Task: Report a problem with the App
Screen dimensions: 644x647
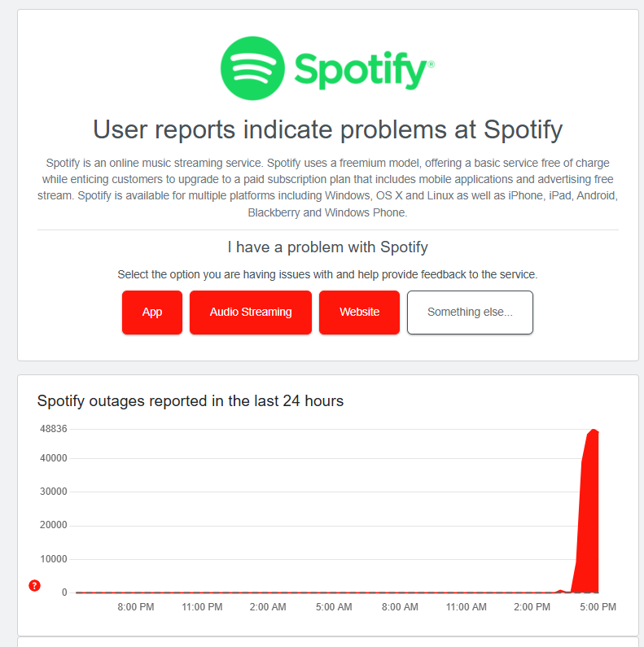Action: pos(152,312)
